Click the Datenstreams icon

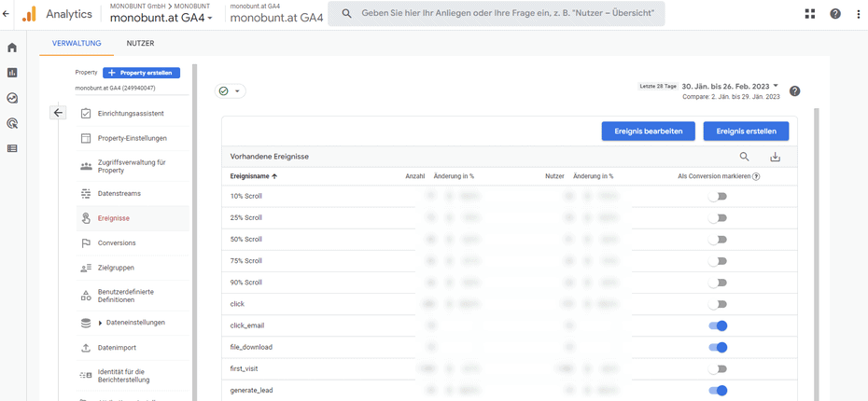click(x=86, y=194)
